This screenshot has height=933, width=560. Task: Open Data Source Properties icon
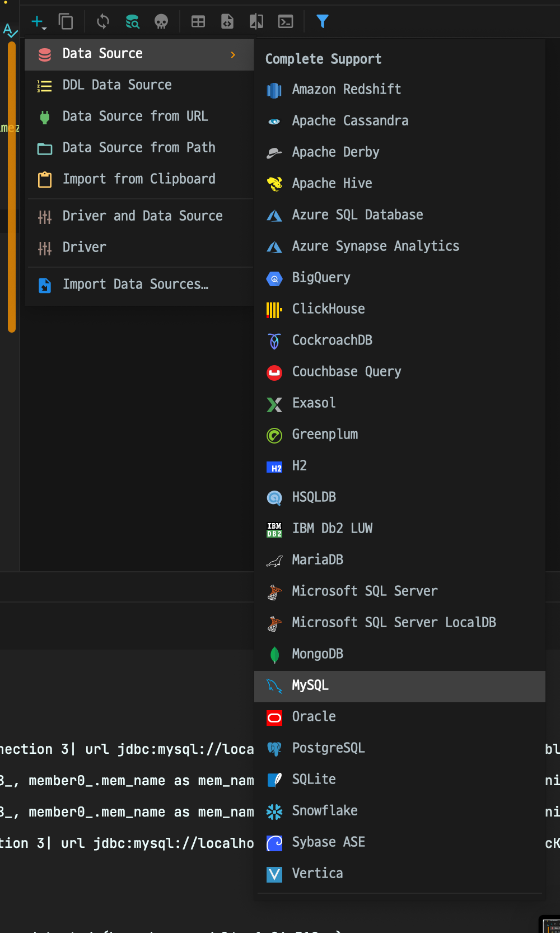coord(132,22)
